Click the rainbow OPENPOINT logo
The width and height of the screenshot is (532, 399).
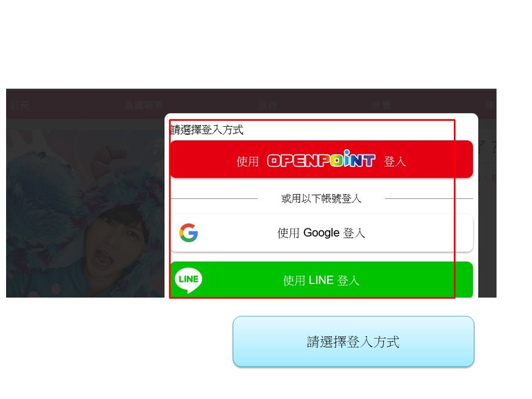321,159
